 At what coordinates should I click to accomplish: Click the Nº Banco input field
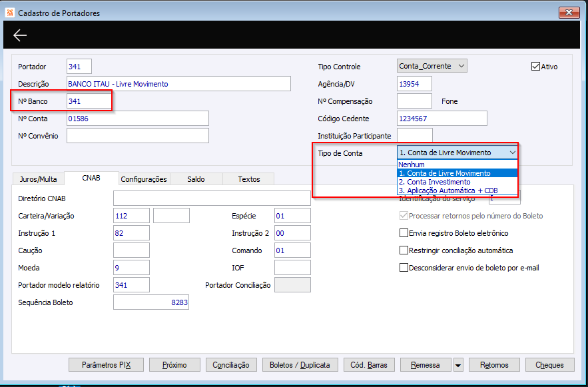(x=89, y=101)
